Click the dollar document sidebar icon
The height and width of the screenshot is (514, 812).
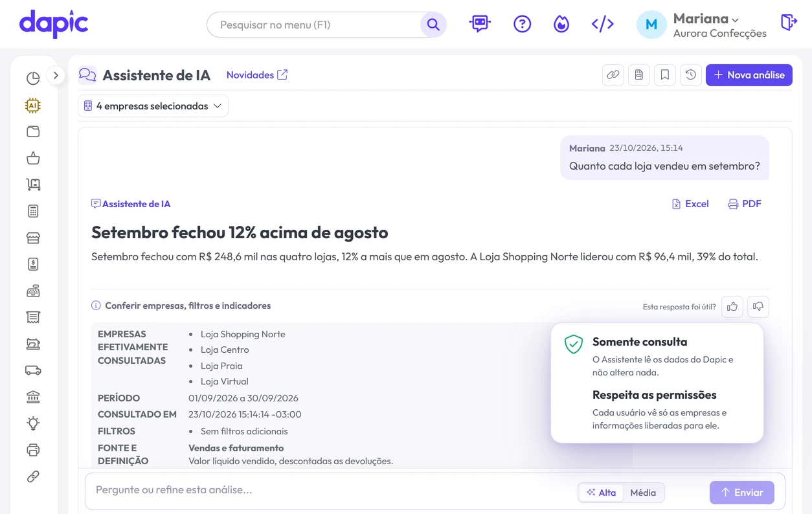click(33, 264)
